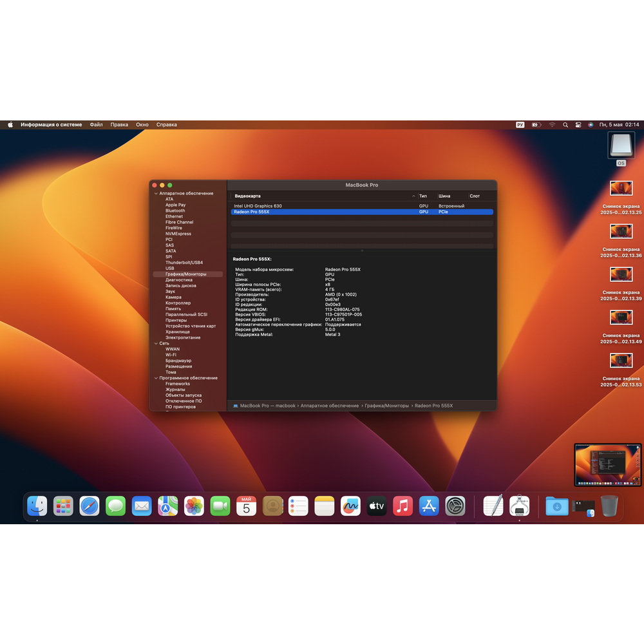Open Photos app in the Dock
The height and width of the screenshot is (644, 644).
[x=194, y=506]
